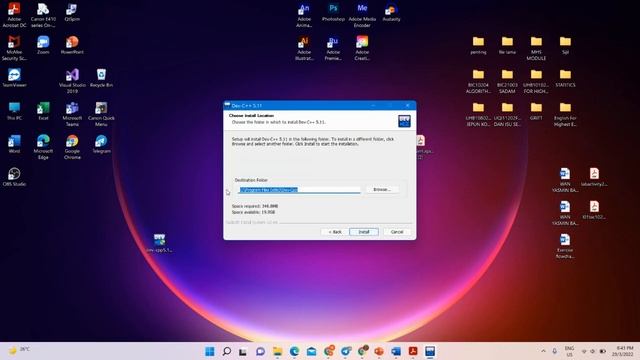Select the Adobe Premiere desktop icon
This screenshot has width=640, height=360.
click(333, 48)
